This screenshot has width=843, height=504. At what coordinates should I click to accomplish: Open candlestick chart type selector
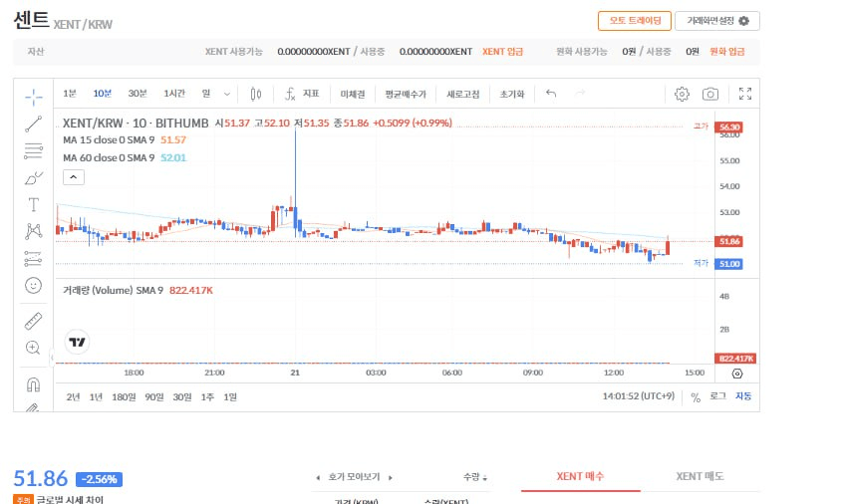click(256, 94)
